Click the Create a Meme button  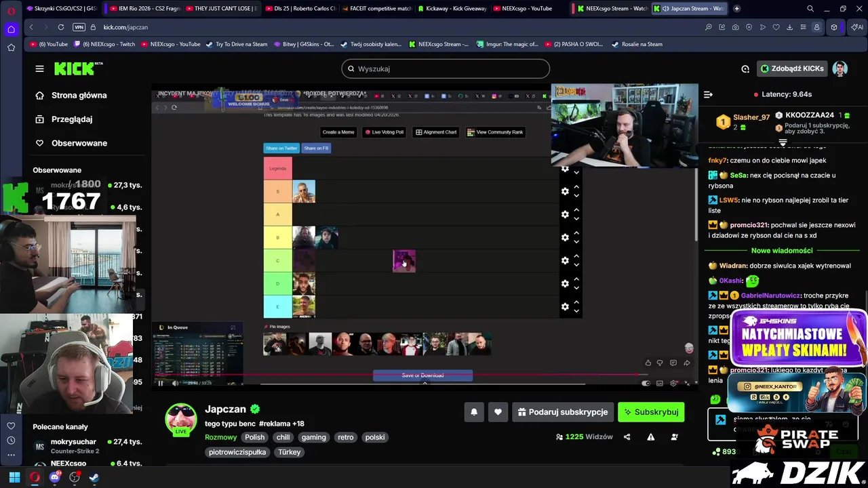click(x=338, y=132)
